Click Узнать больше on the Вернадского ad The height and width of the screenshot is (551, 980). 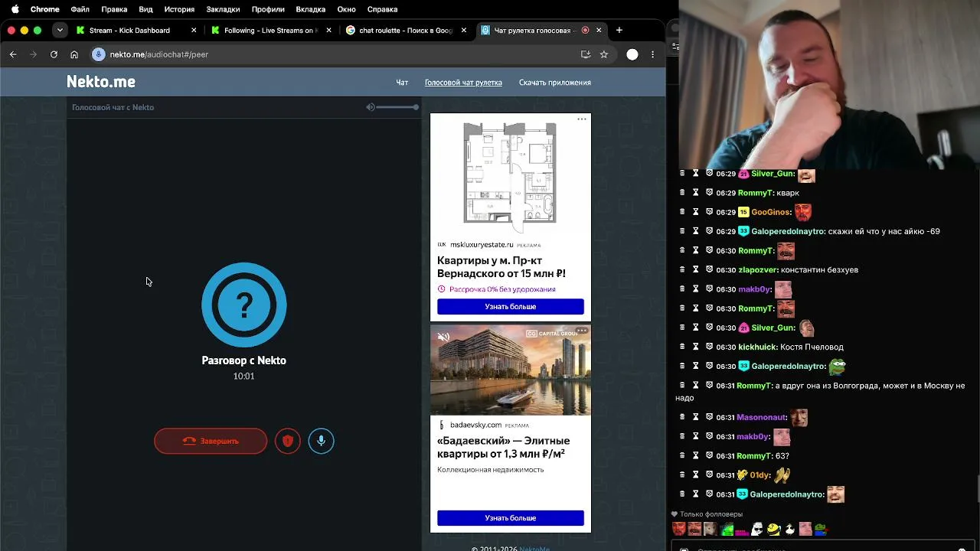click(511, 307)
